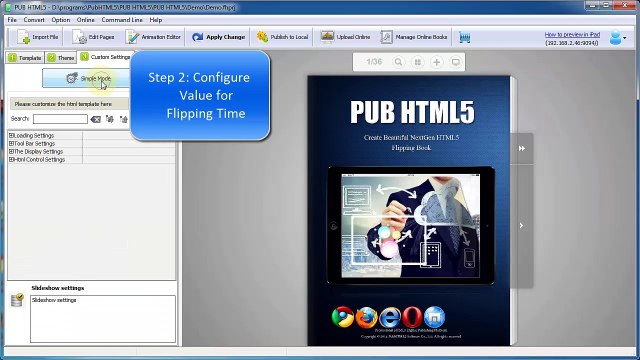Open the thumbnails grid view icon
This screenshot has height=360, width=640.
coord(418,62)
